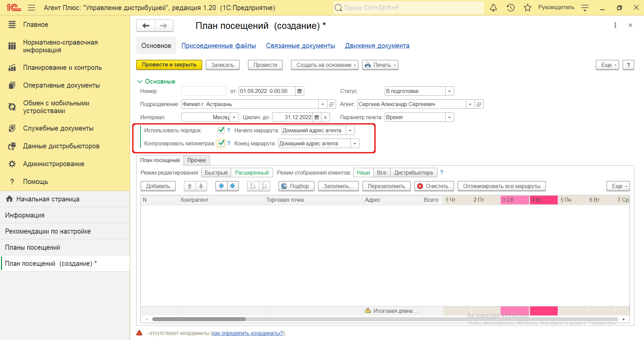
Task: Expand Начало маршрута dropdown
Action: (350, 130)
